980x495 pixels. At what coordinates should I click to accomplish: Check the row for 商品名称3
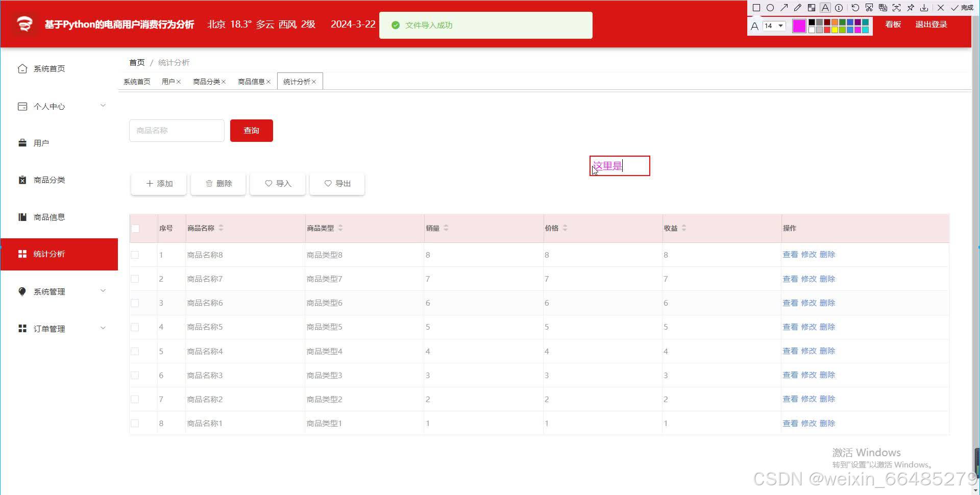pos(135,375)
